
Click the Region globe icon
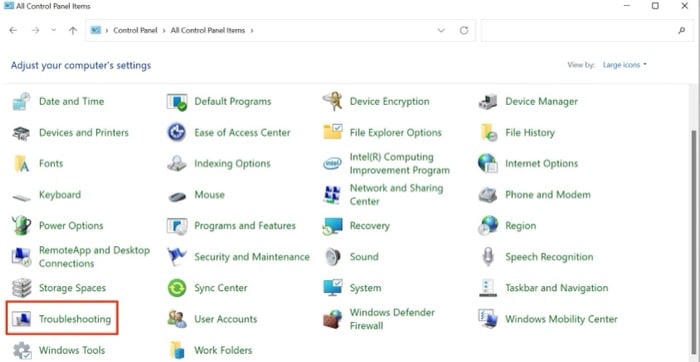(488, 225)
